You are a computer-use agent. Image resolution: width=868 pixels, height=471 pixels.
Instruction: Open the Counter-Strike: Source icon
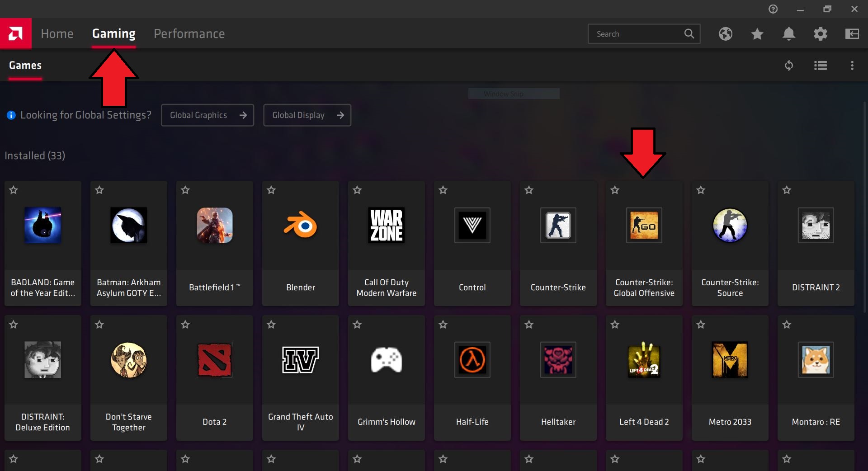point(730,225)
